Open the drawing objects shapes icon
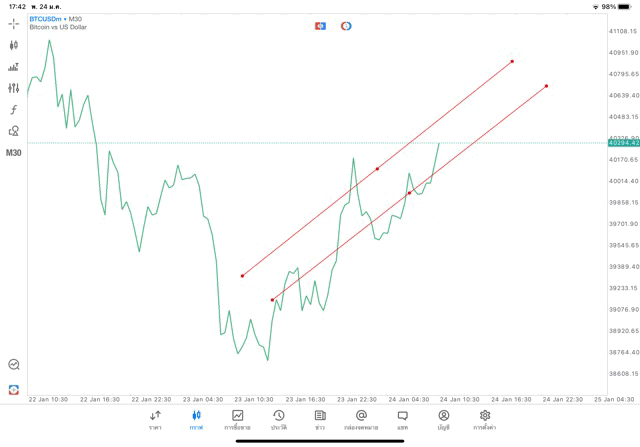 coord(14,131)
